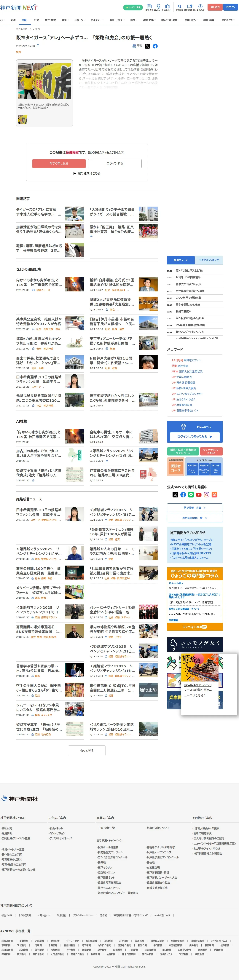The height and width of the screenshot is (980, 239).
Task: Share the article on Facebook from the article header
Action: click(x=155, y=46)
